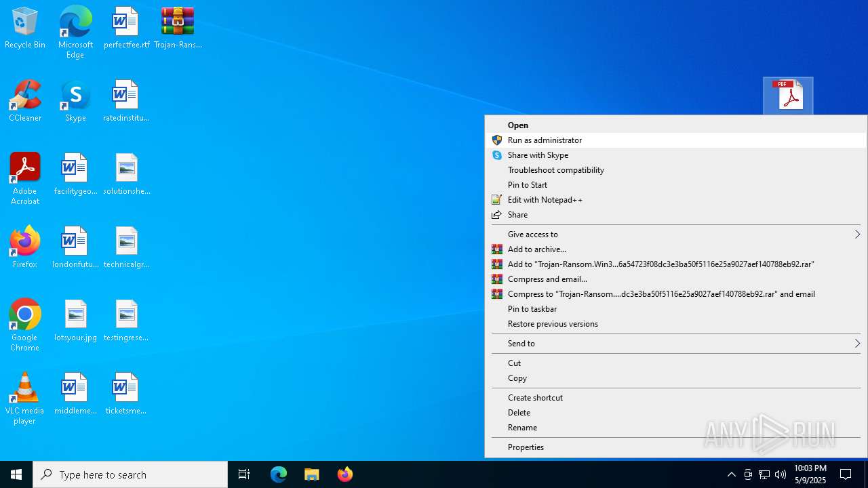Click the taskbar search box
868x488 pixels.
coord(130,474)
